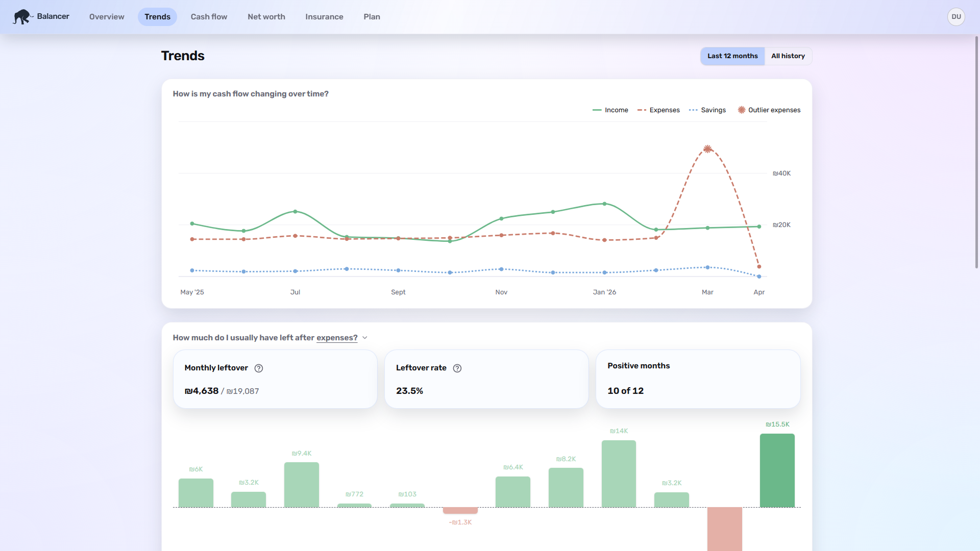Click the ₪19,087 comparison amount

tap(242, 391)
